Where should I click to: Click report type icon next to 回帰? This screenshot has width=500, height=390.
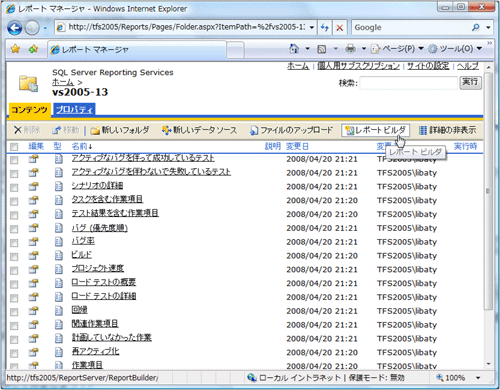(x=58, y=311)
